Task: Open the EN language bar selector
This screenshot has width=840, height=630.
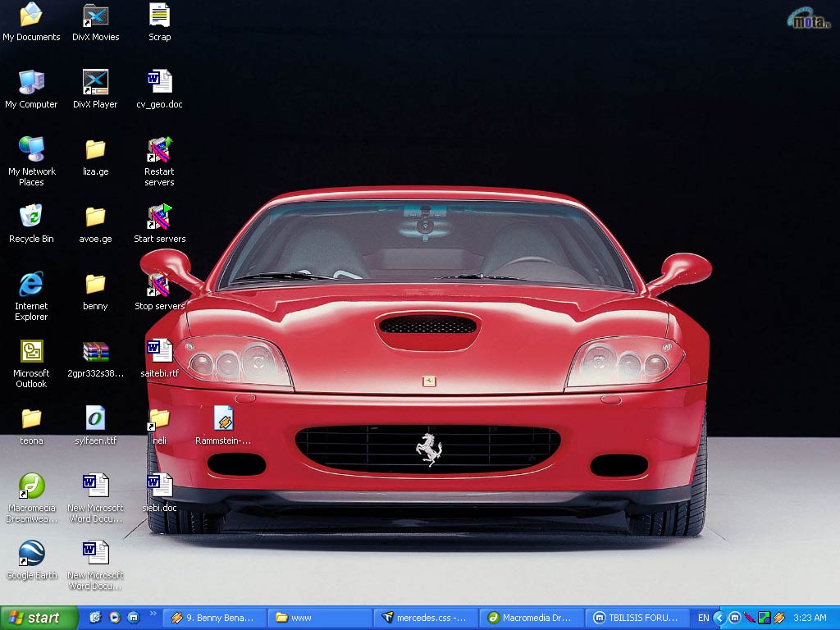Action: click(703, 618)
